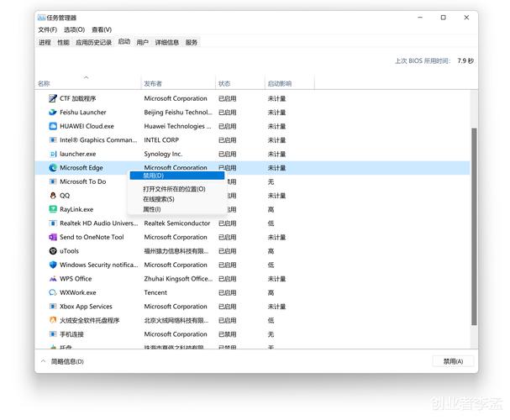Screen dimensions: 510x420
Task: Sort by the 状态 column header
Action: pos(224,83)
